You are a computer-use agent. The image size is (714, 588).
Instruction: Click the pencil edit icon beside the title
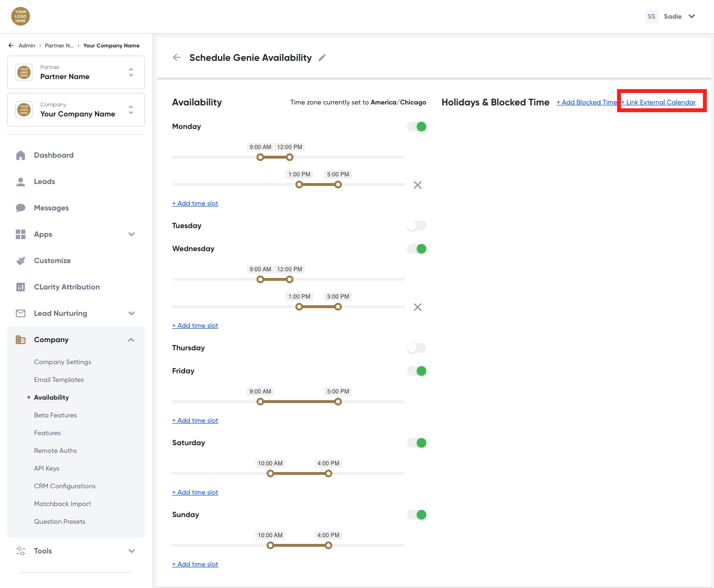click(x=322, y=58)
